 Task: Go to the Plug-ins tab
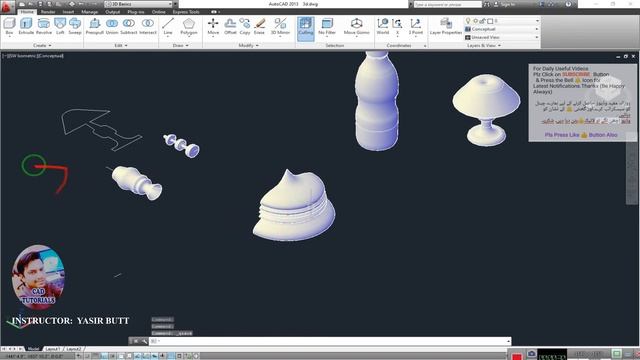coord(136,12)
